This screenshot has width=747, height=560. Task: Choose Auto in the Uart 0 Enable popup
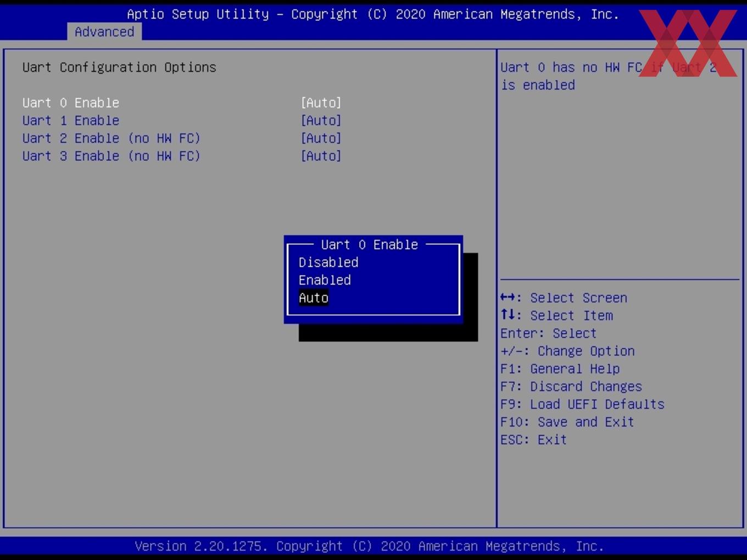tap(314, 298)
